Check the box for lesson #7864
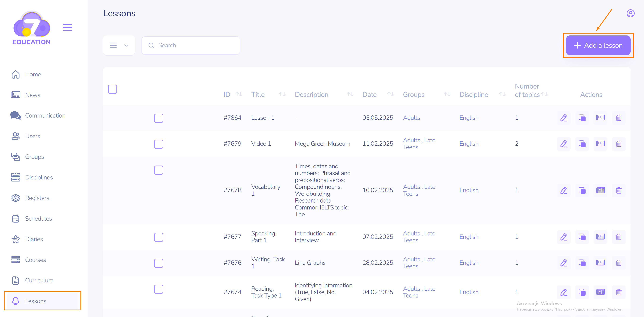644x317 pixels. 159,118
